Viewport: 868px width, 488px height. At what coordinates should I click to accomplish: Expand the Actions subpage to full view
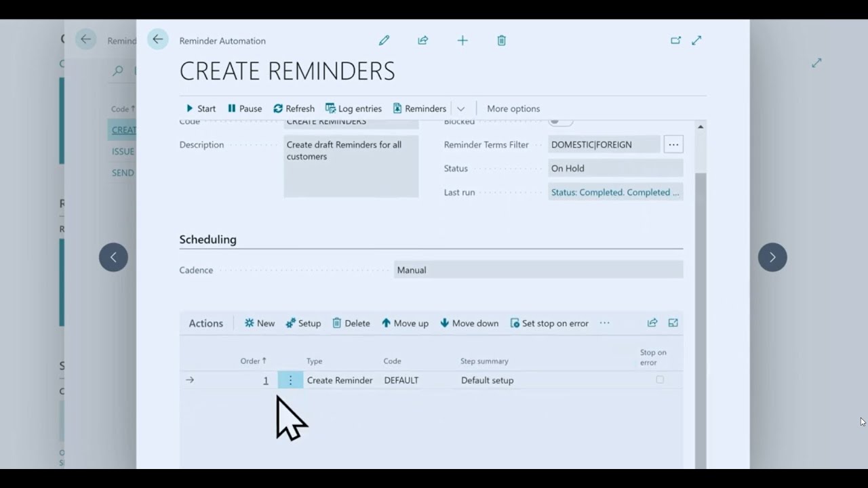point(673,323)
